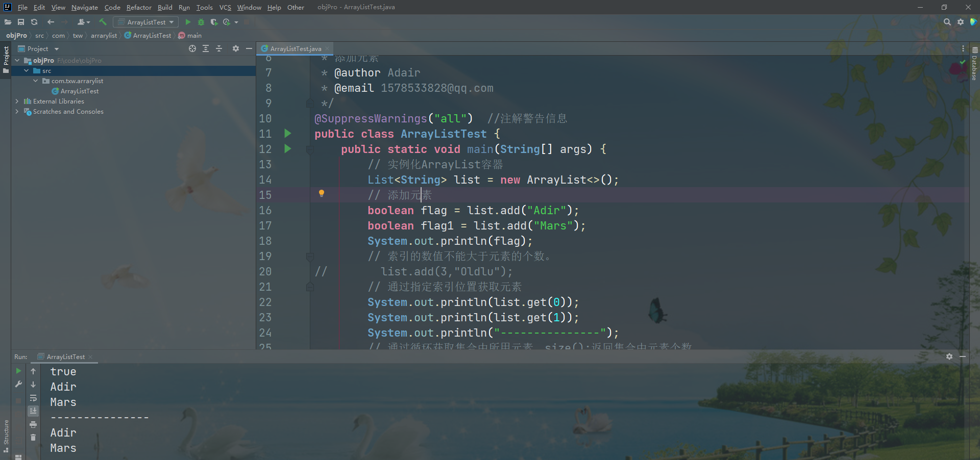This screenshot has width=980, height=460.
Task: Hide the Project panel with minus icon
Action: pyautogui.click(x=249, y=48)
